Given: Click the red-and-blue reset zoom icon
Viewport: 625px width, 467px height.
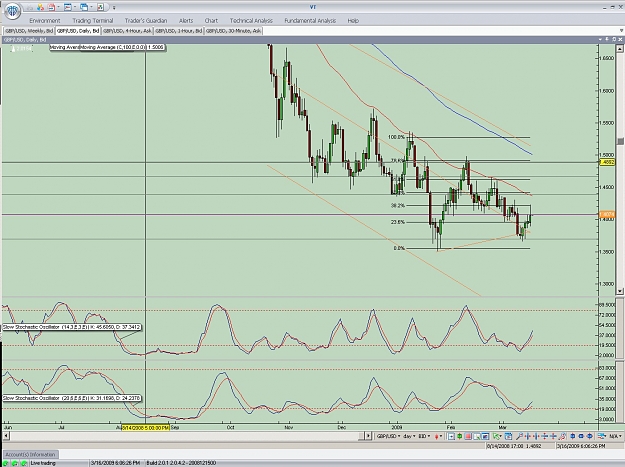Looking at the screenshot, I should [x=562, y=437].
